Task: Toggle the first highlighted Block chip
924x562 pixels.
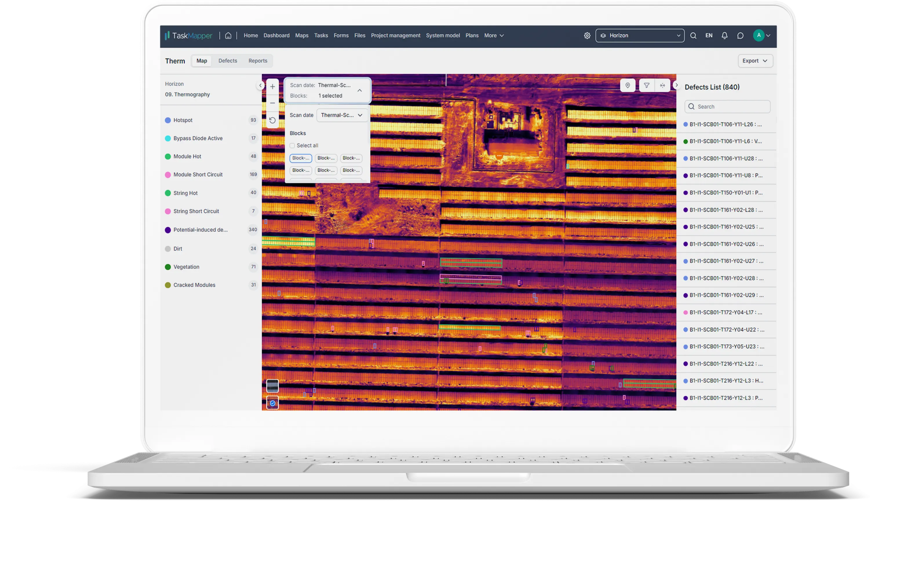Action: [300, 158]
